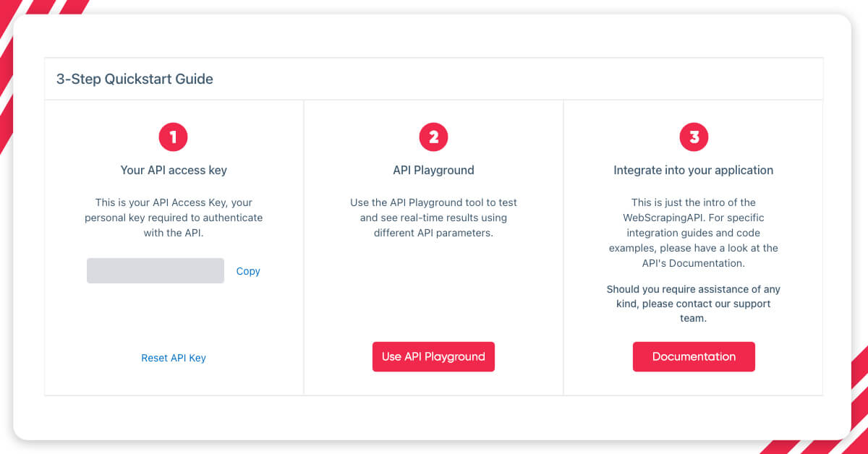Click the personal key authentication description text

[174, 217]
